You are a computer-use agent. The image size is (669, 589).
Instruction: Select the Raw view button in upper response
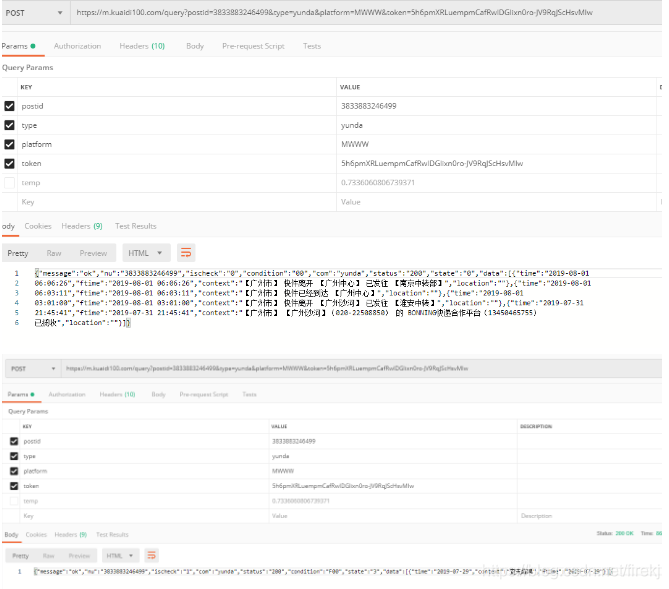(54, 253)
